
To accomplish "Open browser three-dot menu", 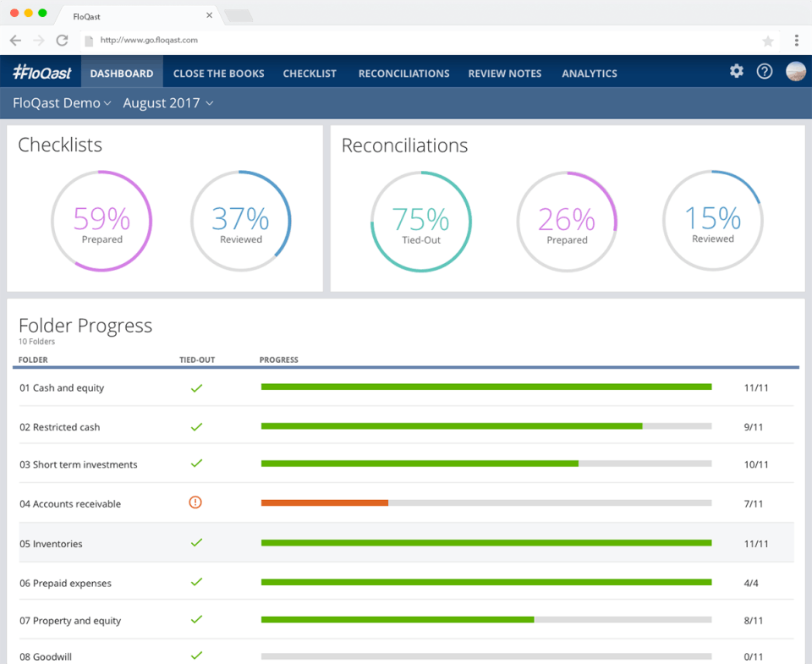I will tap(797, 41).
